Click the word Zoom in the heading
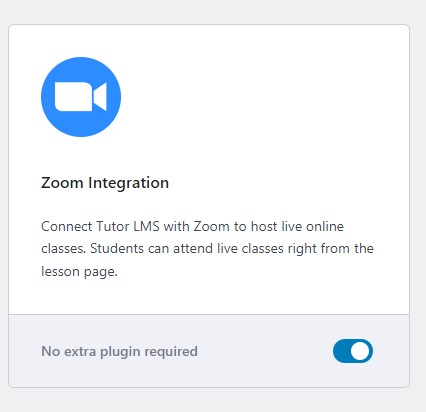426x412 pixels. point(62,183)
